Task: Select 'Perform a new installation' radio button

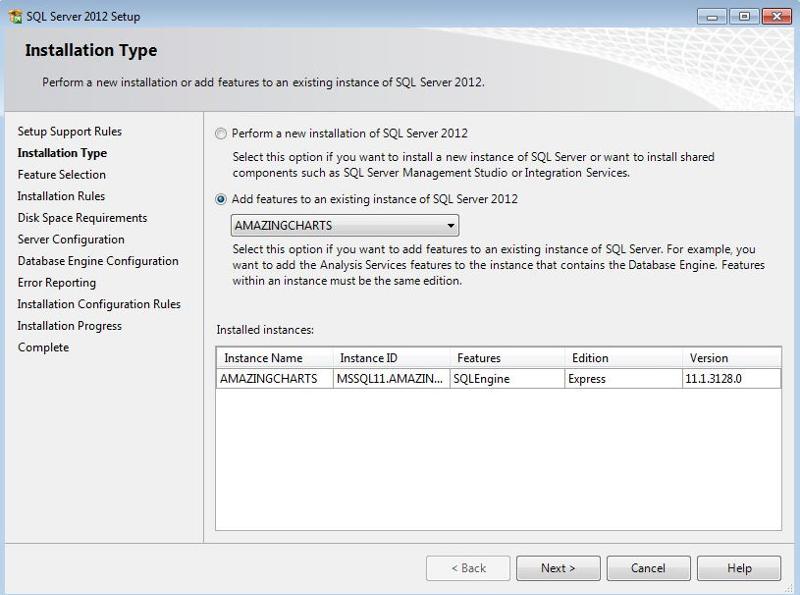Action: point(220,134)
